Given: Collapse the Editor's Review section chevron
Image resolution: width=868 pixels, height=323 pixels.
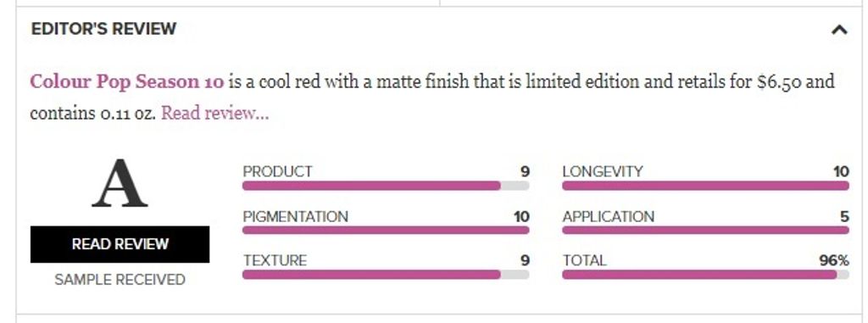Looking at the screenshot, I should tap(839, 30).
